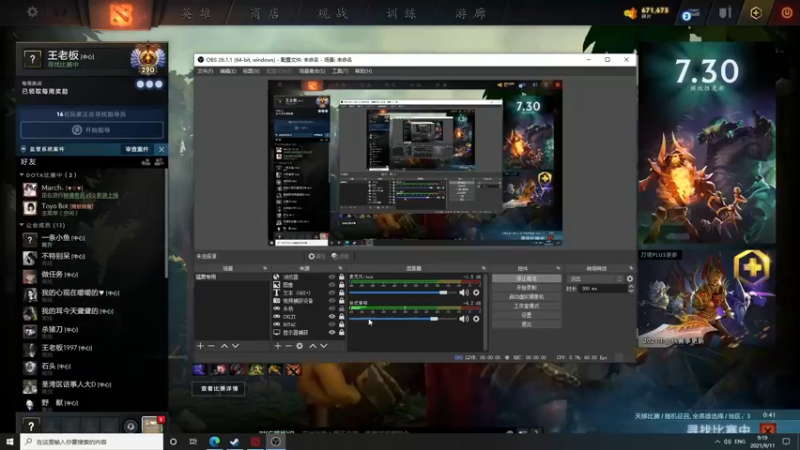Click 开始录制 button in OBS controls
800x450 pixels.
527,288
